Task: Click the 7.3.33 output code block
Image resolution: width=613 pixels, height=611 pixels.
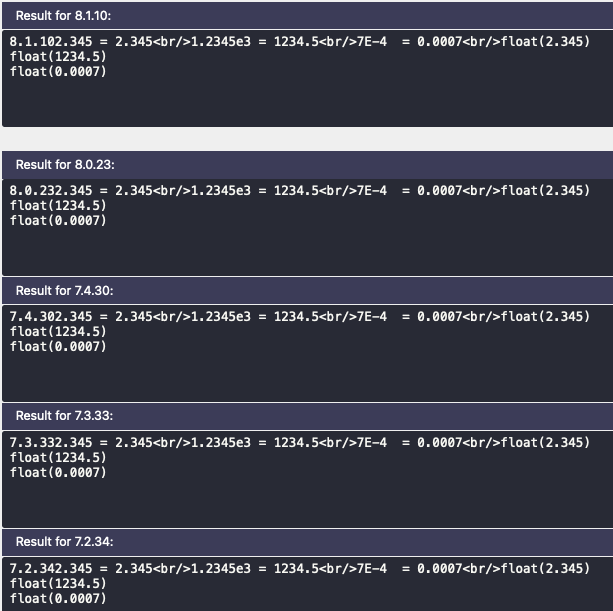Action: [x=307, y=479]
